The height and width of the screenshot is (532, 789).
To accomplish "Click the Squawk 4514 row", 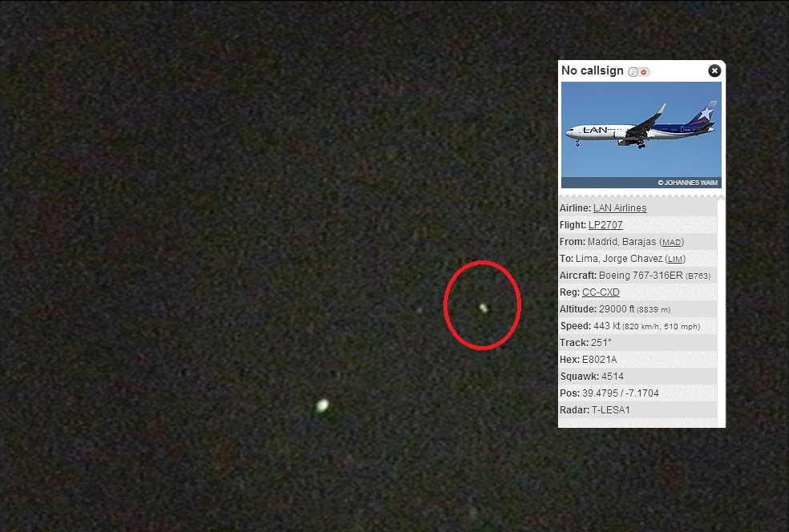I will (x=637, y=377).
